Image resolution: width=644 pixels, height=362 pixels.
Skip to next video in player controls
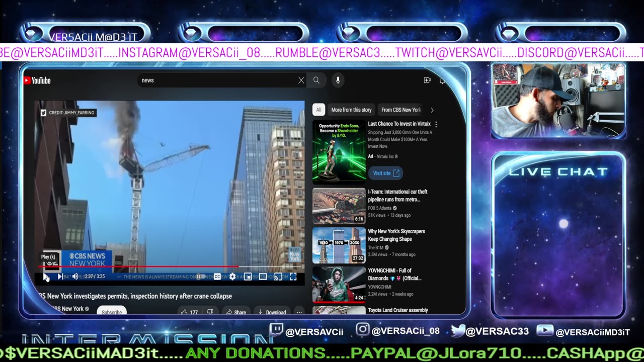pos(60,277)
